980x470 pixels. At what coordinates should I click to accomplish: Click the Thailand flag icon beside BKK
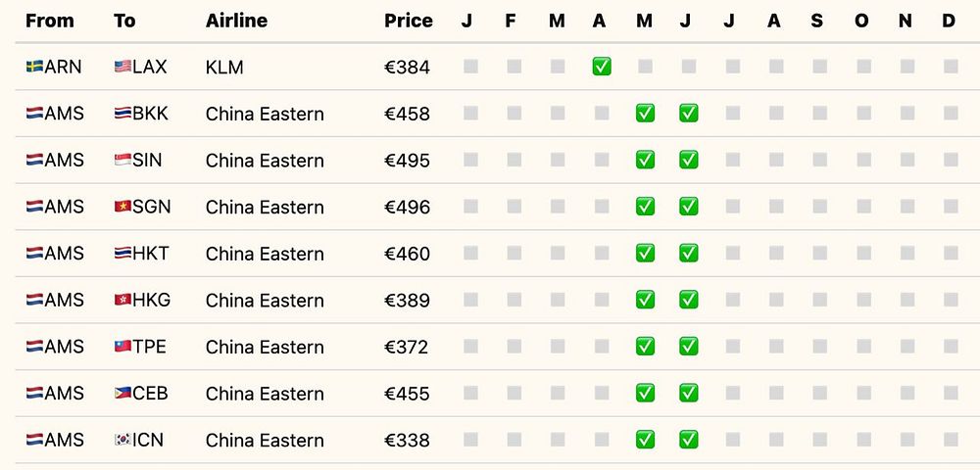click(x=123, y=114)
